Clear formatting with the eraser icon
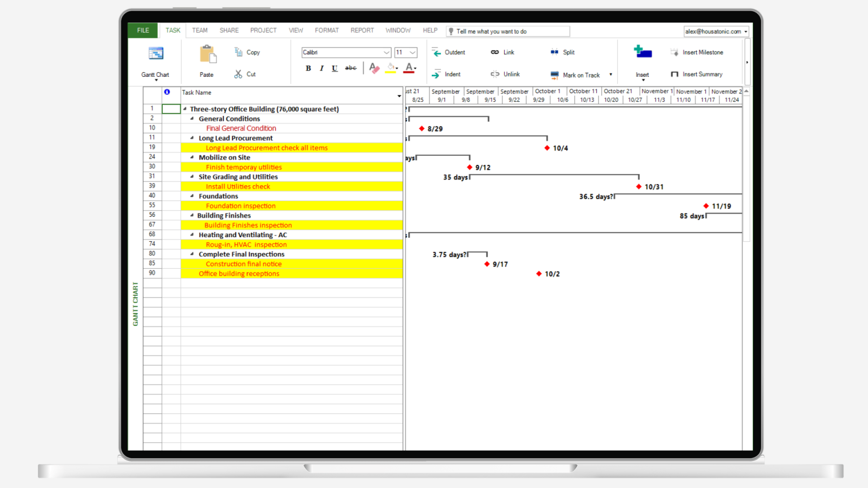Image resolution: width=868 pixels, height=488 pixels. pyautogui.click(x=374, y=68)
